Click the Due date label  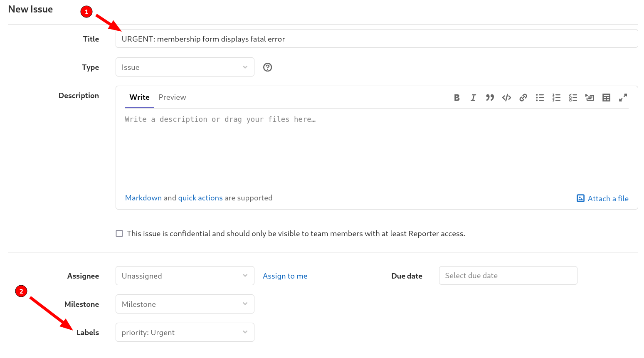point(407,276)
